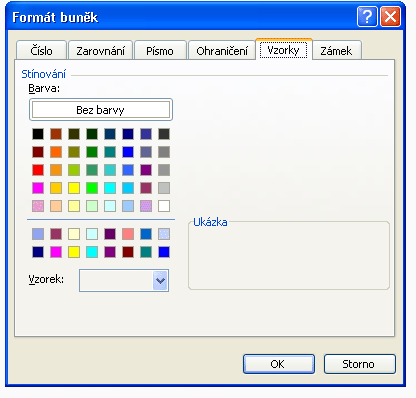Confirm with the OK button

coord(279,364)
